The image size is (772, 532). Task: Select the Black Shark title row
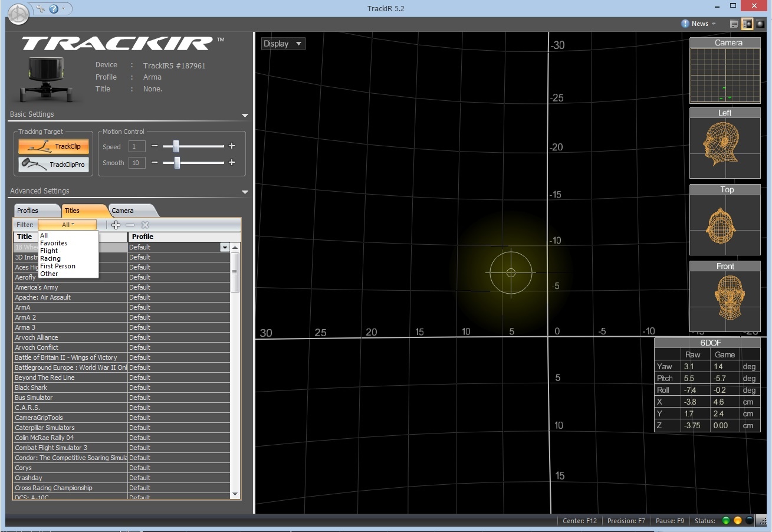[121, 387]
